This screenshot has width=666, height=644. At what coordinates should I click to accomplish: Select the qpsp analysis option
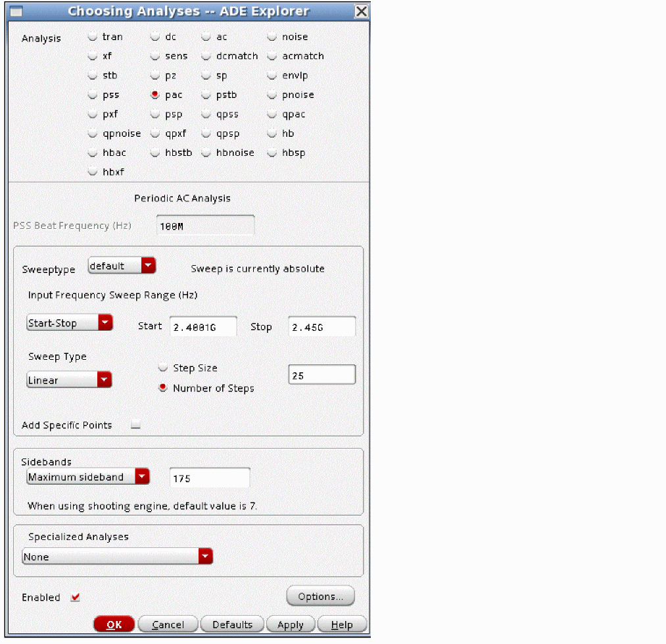[206, 134]
